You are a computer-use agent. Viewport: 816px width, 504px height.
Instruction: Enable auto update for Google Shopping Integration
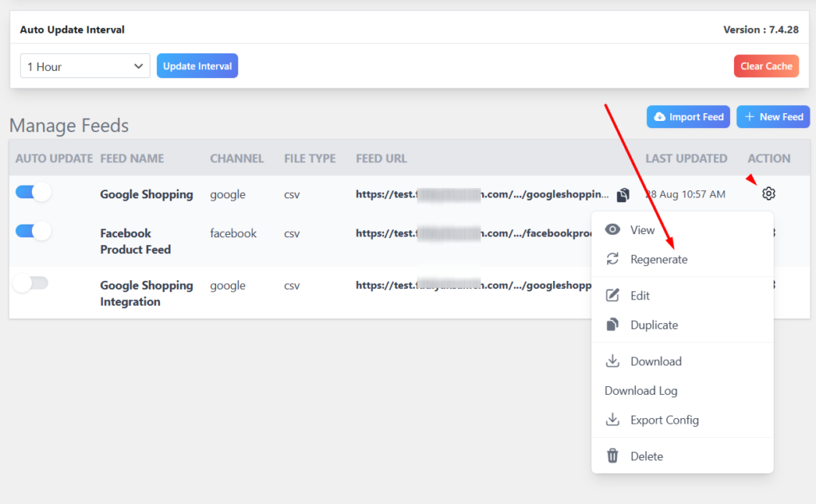tap(31, 283)
